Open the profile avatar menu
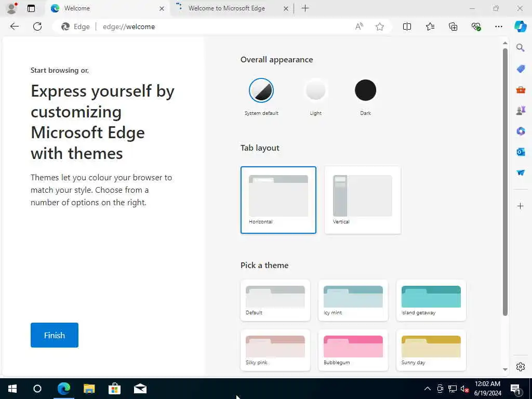The height and width of the screenshot is (399, 532). click(12, 8)
